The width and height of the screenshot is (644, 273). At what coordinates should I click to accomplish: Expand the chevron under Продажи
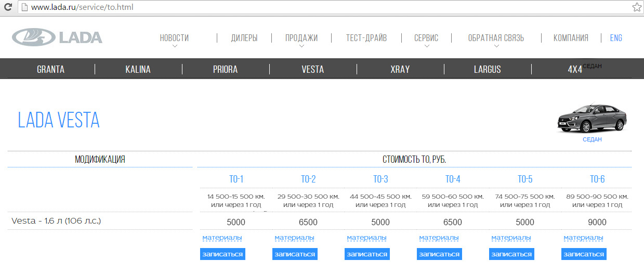(x=301, y=46)
